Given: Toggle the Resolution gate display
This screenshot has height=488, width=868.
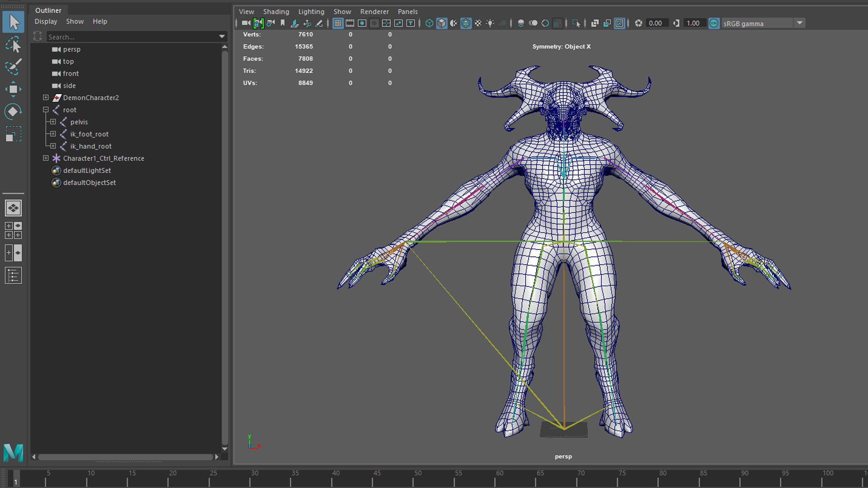Looking at the screenshot, I should pos(362,23).
